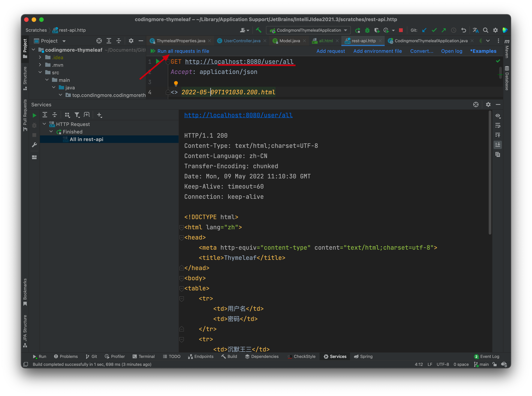Collapse all in the Project panel toolbar

point(118,41)
